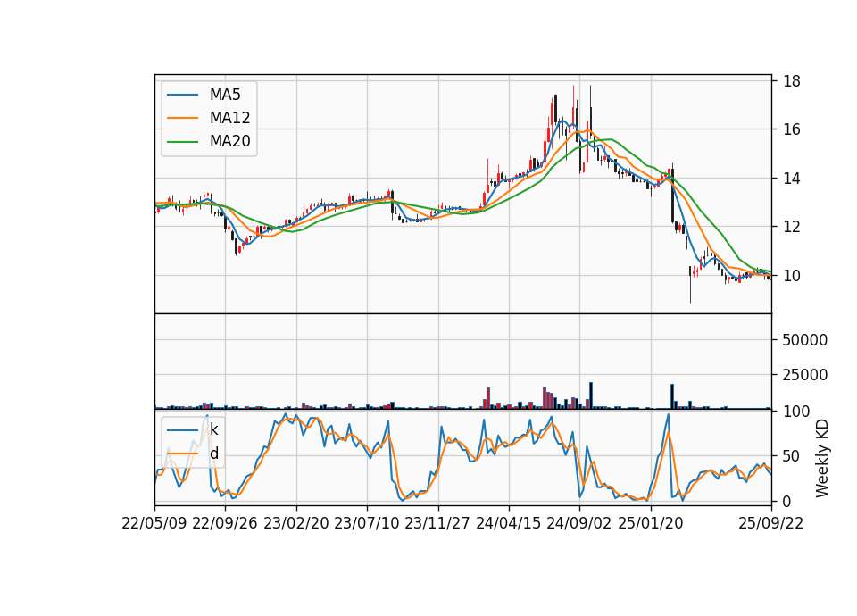Click the orange MA12 legend line sample

(x=182, y=118)
